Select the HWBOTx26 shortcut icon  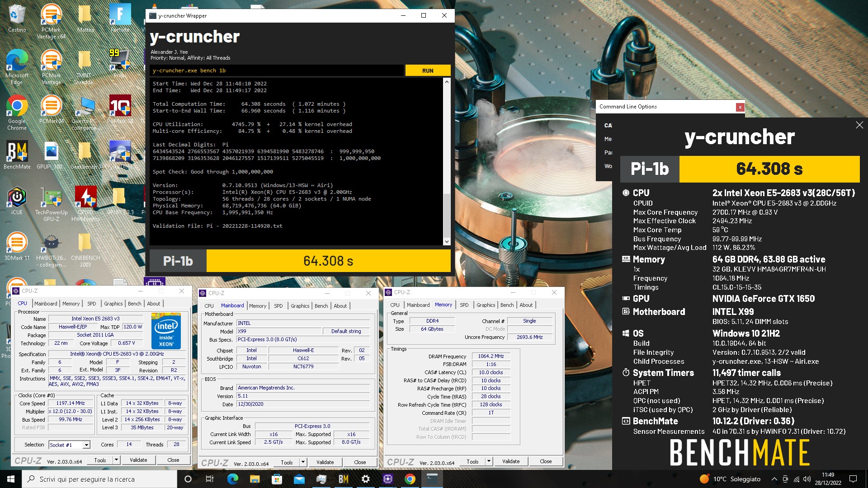coord(51,249)
